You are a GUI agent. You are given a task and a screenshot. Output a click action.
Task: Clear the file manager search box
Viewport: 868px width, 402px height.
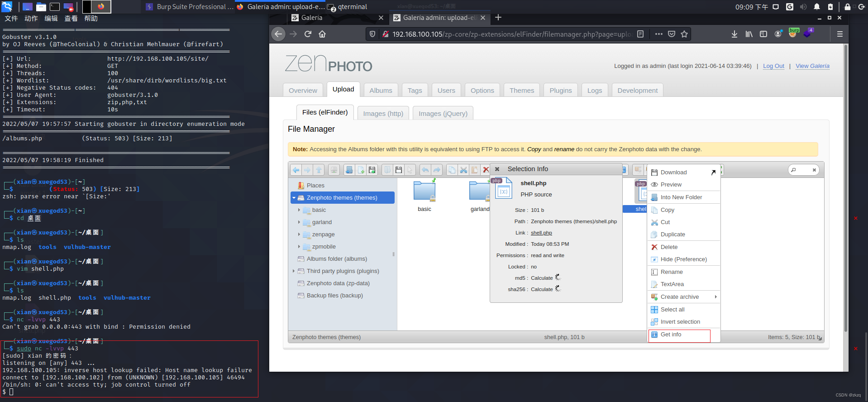[x=814, y=170]
